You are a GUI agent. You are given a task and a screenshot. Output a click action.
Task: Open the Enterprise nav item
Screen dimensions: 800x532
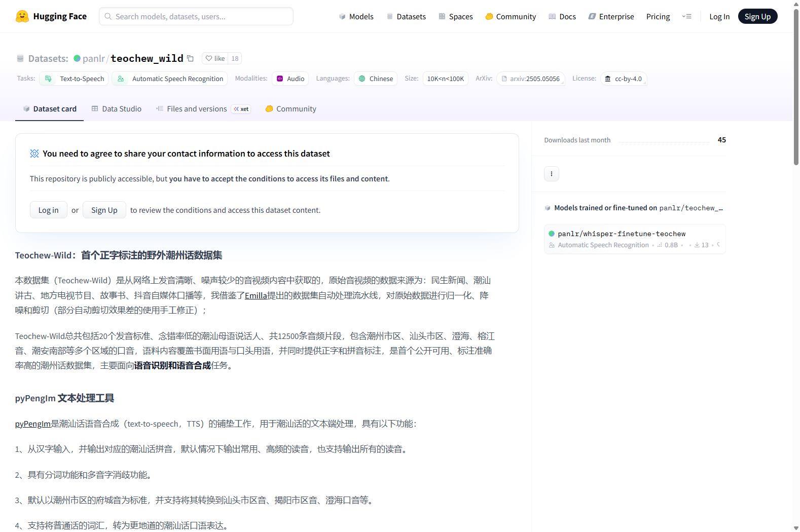point(611,16)
